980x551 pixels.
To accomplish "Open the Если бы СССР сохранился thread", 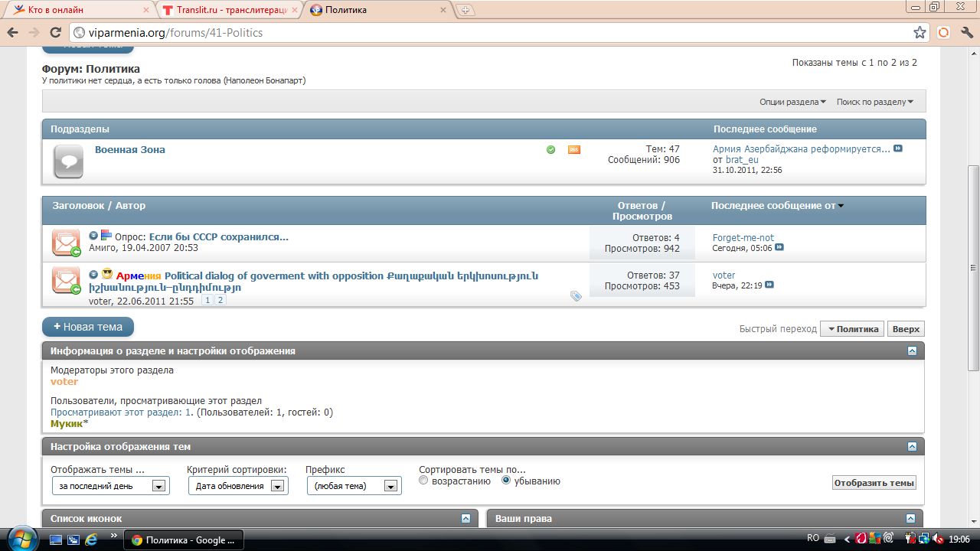I will click(218, 237).
